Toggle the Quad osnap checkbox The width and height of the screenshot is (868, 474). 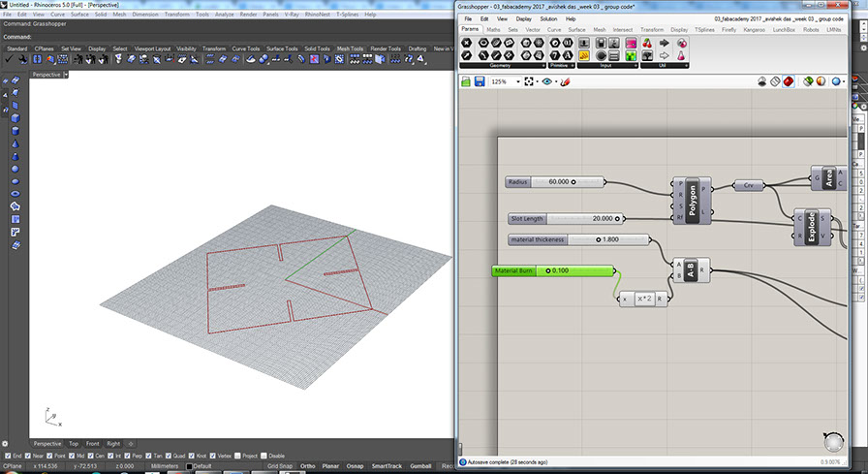point(168,456)
